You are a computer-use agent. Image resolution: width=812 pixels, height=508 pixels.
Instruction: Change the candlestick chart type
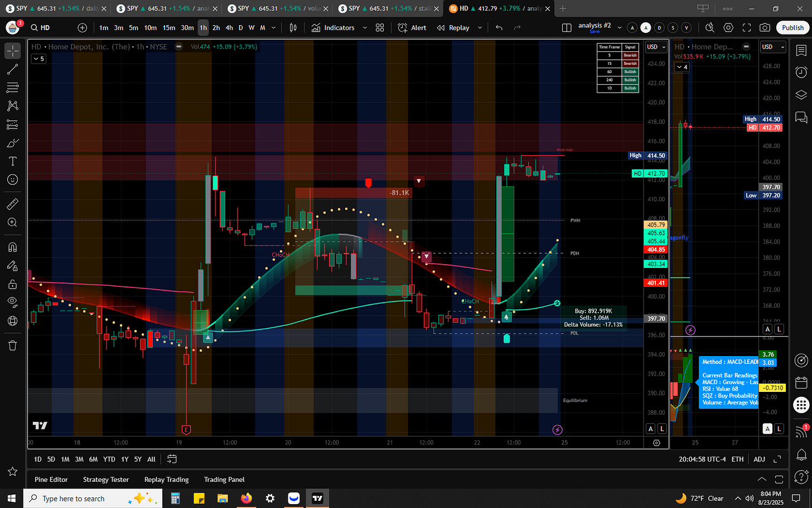click(293, 27)
